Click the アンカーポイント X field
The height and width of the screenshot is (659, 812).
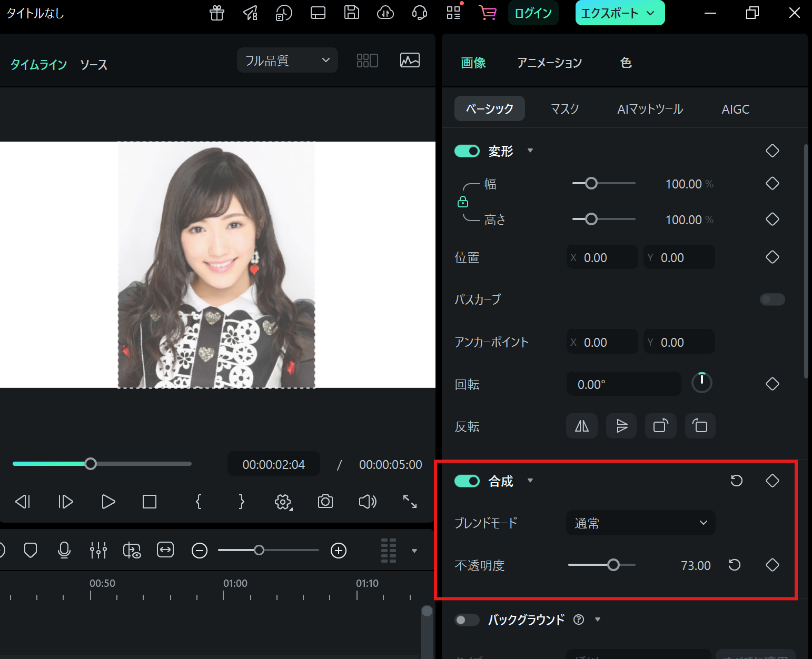click(602, 342)
